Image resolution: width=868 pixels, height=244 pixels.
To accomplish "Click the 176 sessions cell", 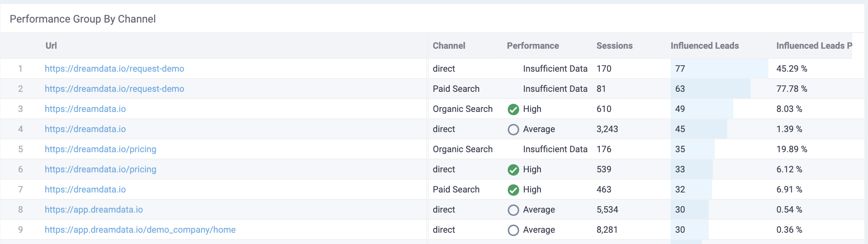I will point(604,149).
